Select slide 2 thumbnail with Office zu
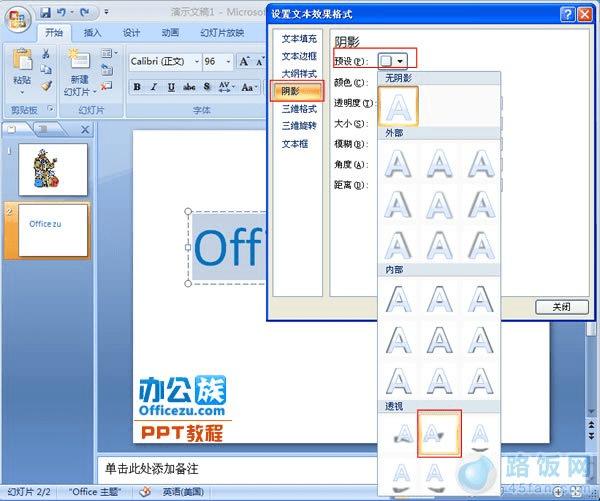Image resolution: width=600 pixels, height=501 pixels. 53,230
